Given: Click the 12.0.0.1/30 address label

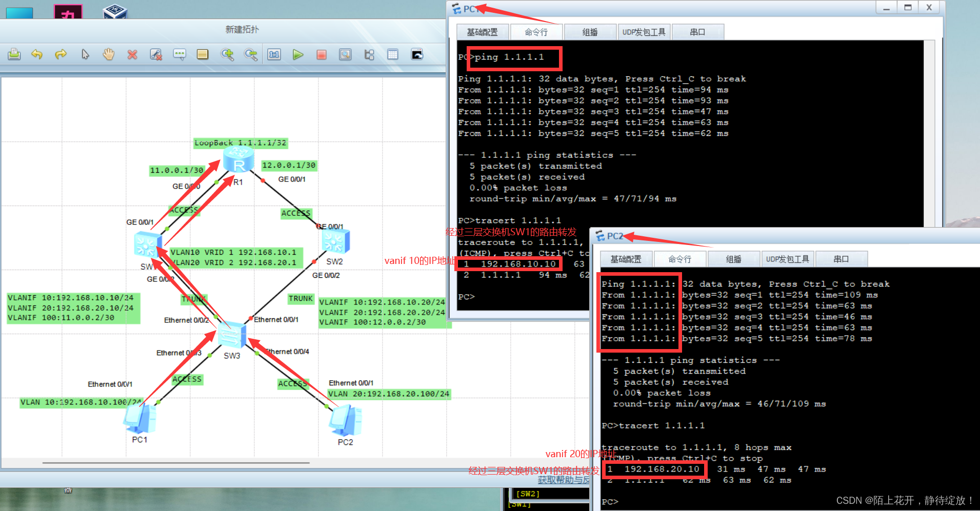Looking at the screenshot, I should click(x=289, y=165).
